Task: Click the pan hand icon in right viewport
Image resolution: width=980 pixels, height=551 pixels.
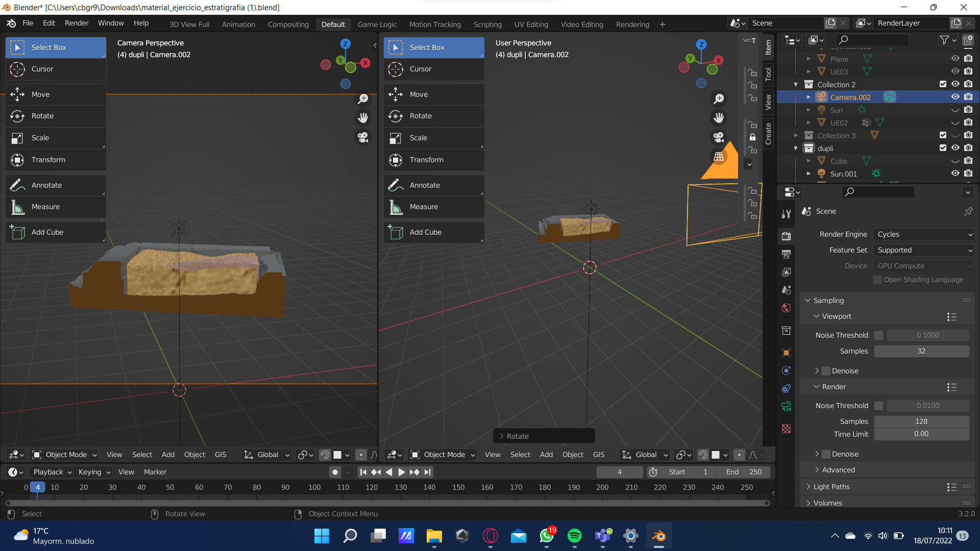Action: pos(719,118)
